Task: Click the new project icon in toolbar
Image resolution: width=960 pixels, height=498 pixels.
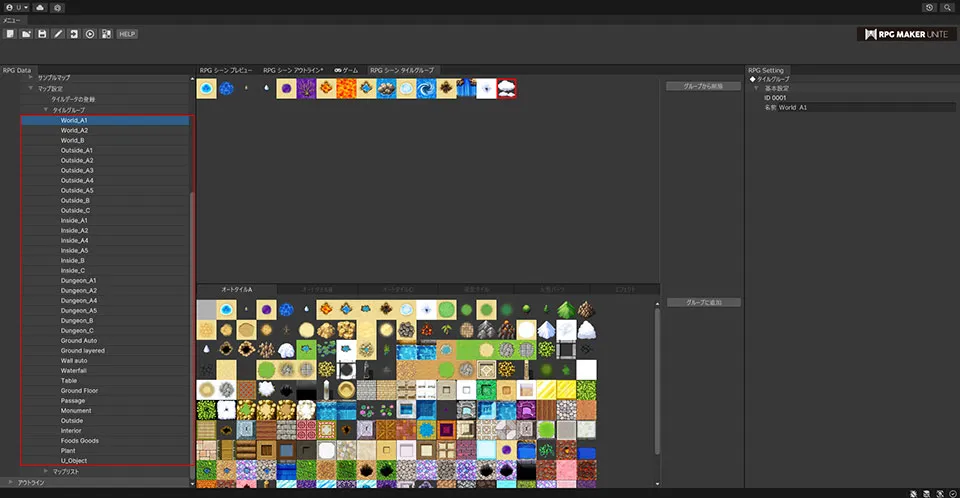Action: click(x=9, y=34)
